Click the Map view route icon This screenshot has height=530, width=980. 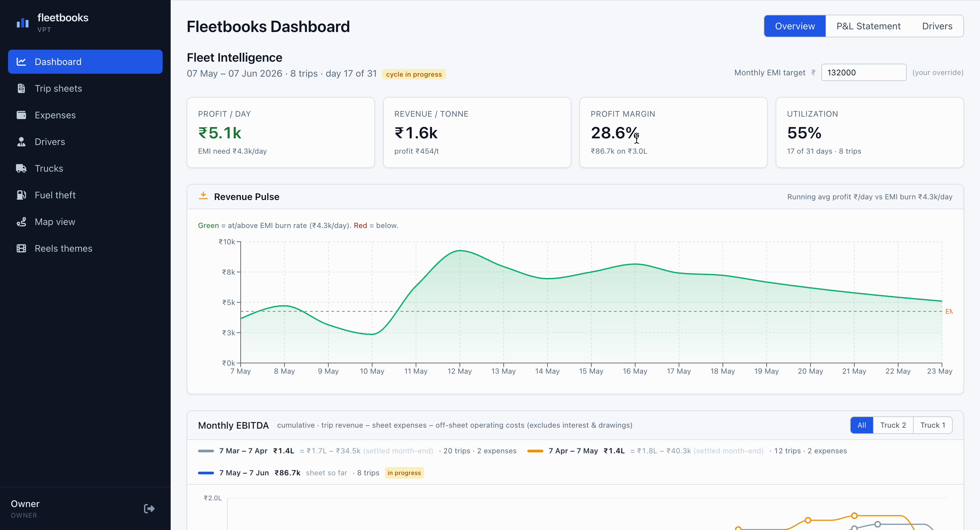coord(21,221)
